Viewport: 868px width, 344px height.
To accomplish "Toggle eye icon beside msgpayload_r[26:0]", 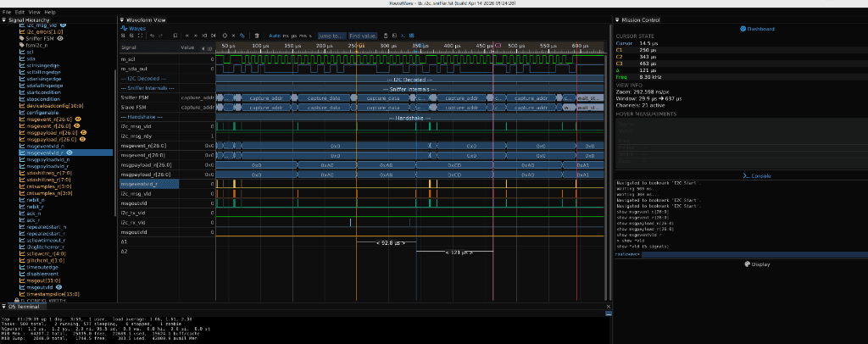I will click(82, 139).
